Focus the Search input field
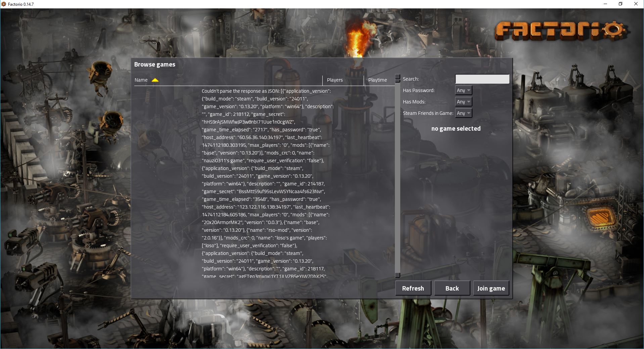 (x=482, y=79)
